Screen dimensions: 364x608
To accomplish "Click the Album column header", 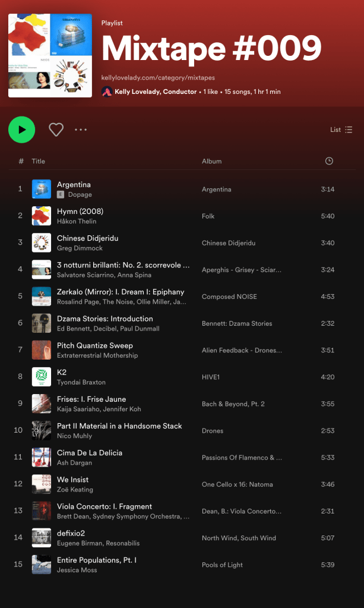I will [x=211, y=161].
